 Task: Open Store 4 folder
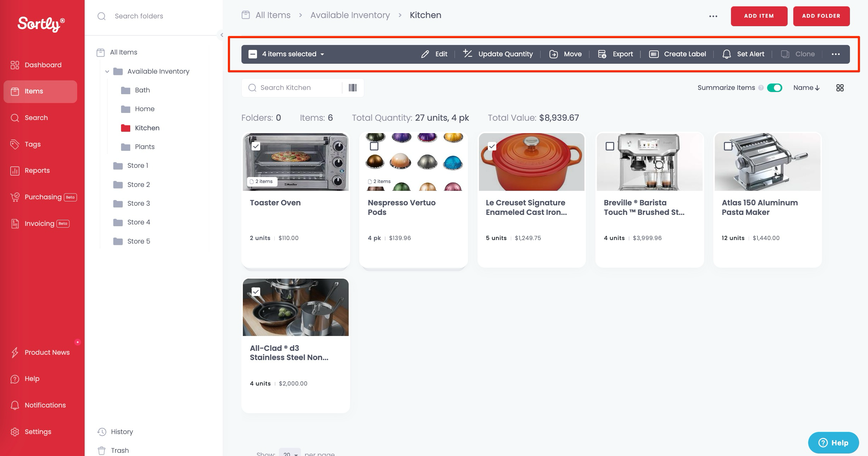pos(132,222)
